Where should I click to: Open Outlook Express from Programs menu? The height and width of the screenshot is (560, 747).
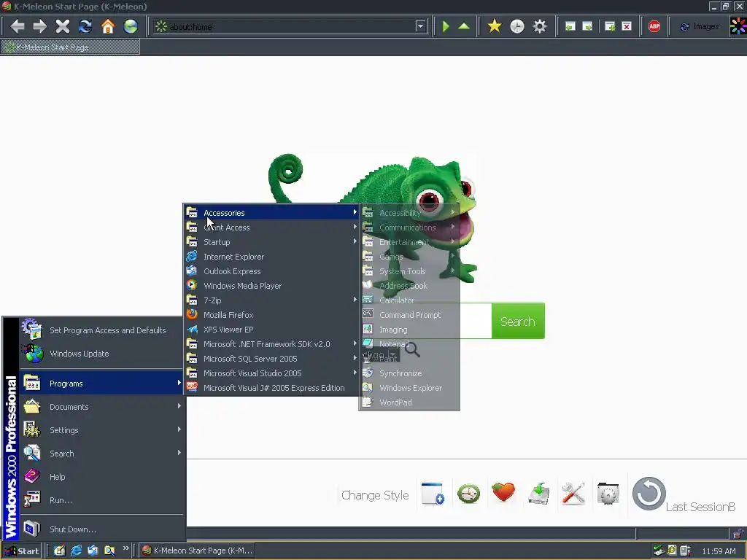[271, 271]
